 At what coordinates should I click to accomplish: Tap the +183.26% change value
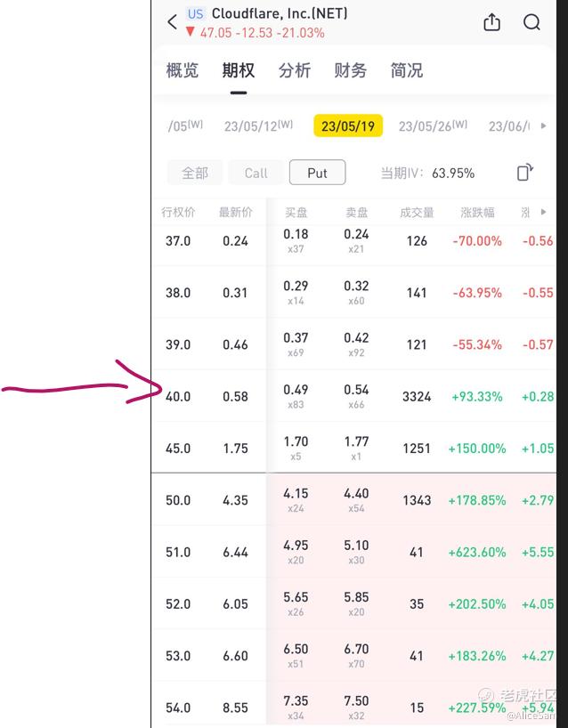[x=477, y=656]
